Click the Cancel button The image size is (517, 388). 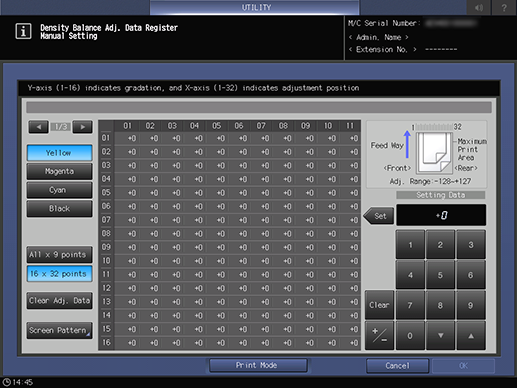tap(397, 366)
